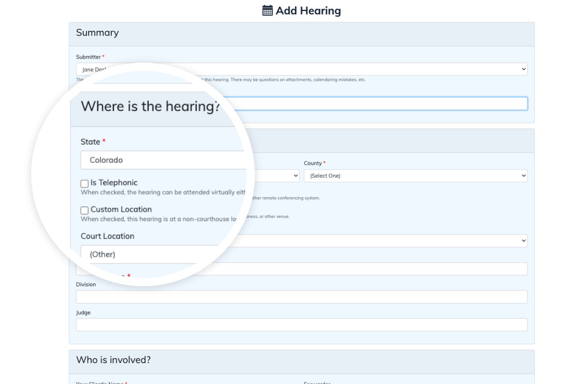The image size is (588, 384).
Task: Click the Add Hearing page title
Action: (308, 11)
